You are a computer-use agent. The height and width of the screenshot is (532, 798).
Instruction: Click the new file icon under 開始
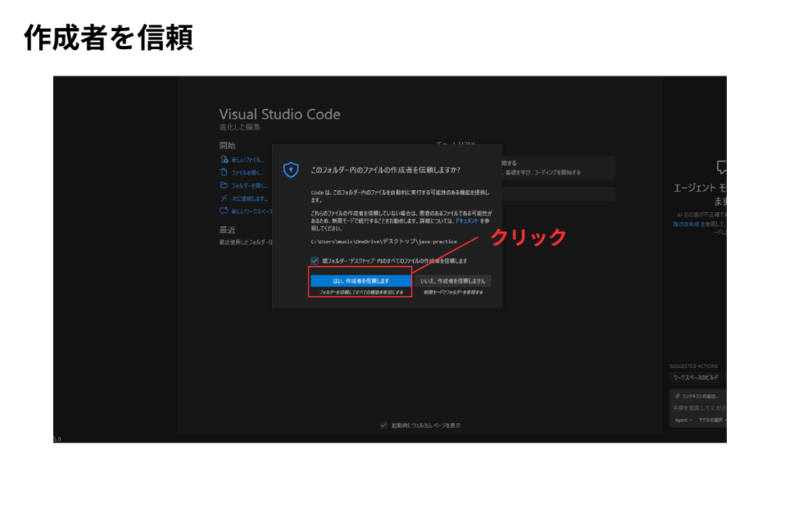click(224, 160)
